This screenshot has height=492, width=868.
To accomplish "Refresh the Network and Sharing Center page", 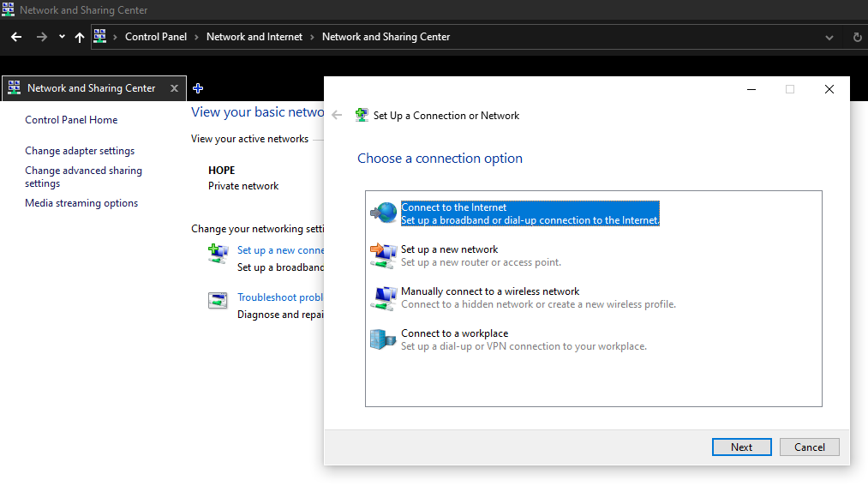I will click(x=857, y=37).
